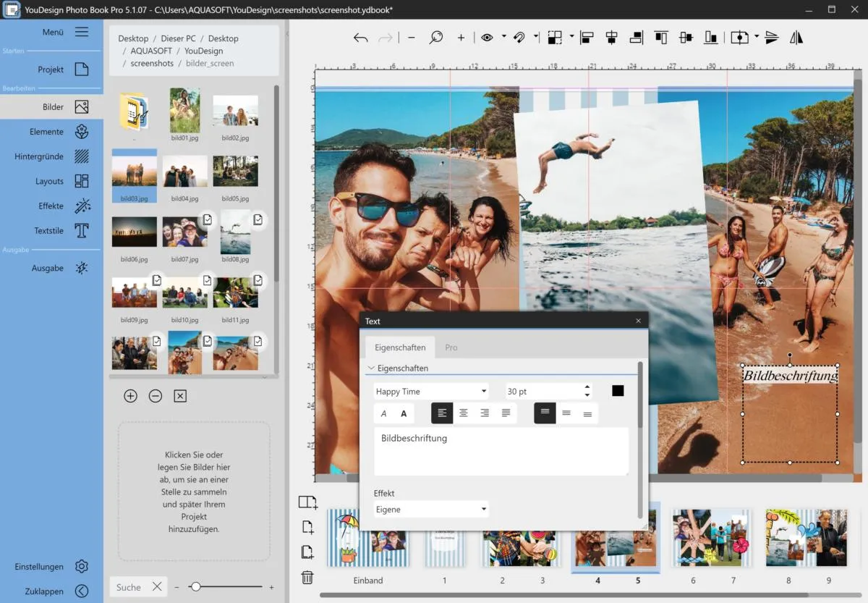Select the bild05.jpg thumbnail
The width and height of the screenshot is (868, 603).
tap(236, 172)
